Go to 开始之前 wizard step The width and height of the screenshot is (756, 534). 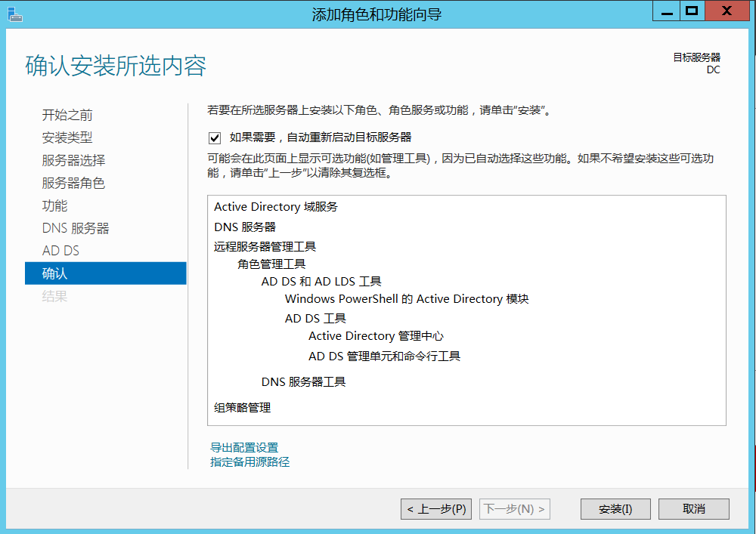coord(67,115)
